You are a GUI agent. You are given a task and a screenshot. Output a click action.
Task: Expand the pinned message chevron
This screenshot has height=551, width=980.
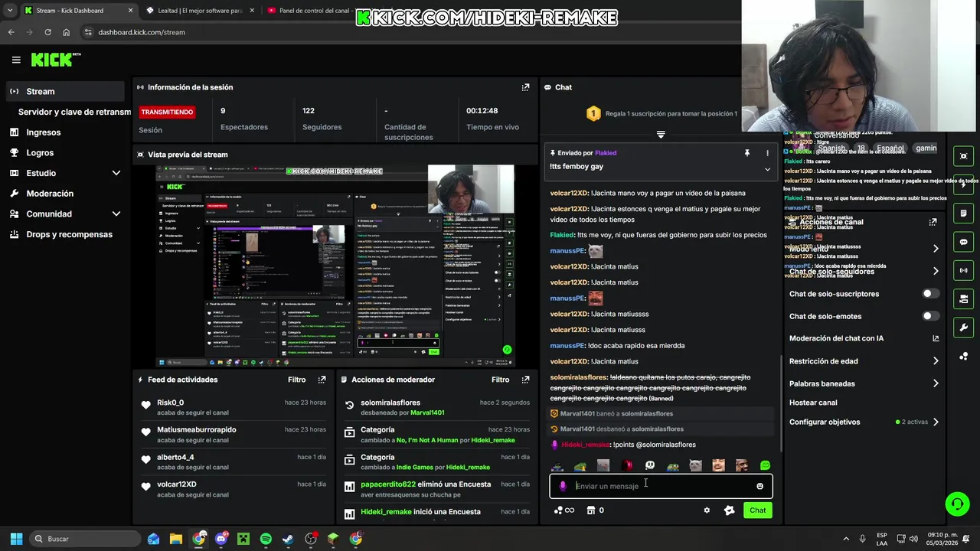[767, 168]
